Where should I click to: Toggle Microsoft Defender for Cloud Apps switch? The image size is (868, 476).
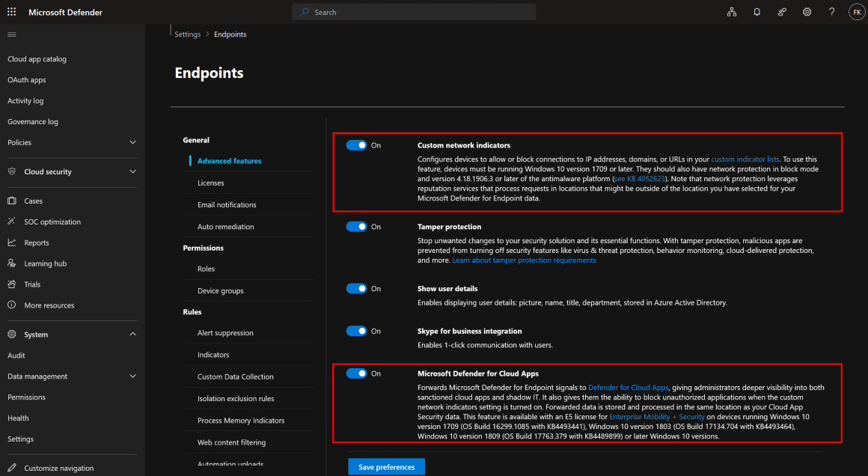coord(356,373)
